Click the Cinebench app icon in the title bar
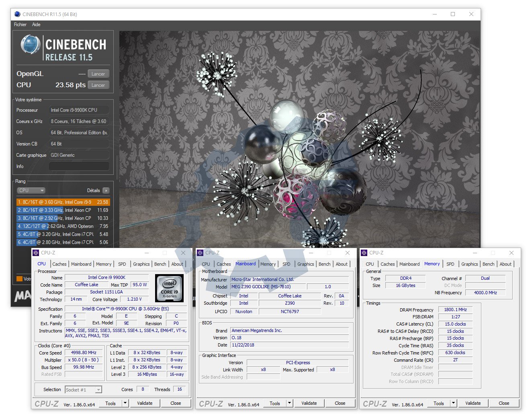This screenshot has height=414, width=532. 17,14
